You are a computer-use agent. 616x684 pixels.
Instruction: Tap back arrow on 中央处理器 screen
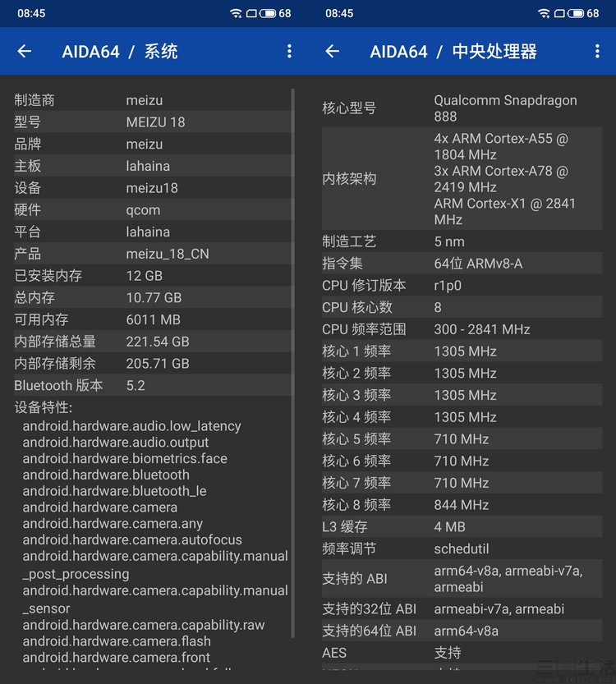[333, 52]
